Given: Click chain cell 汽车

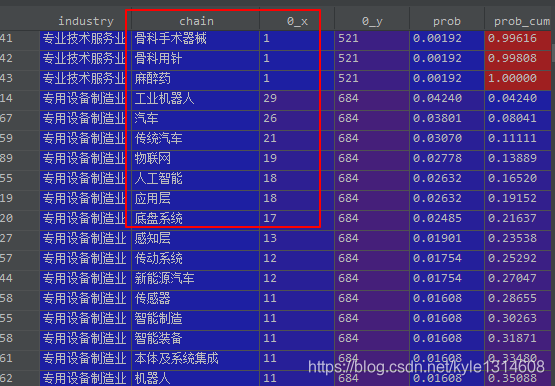Looking at the screenshot, I should tap(195, 119).
